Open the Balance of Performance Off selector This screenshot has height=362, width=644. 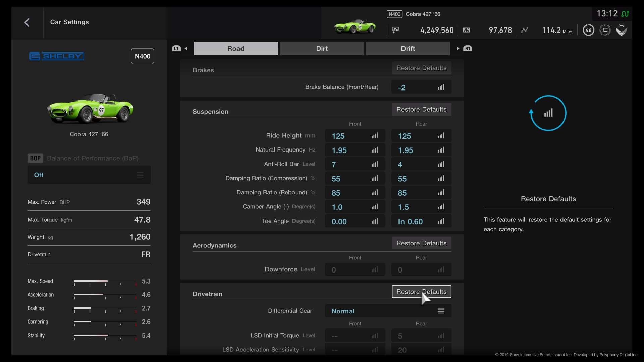click(89, 175)
